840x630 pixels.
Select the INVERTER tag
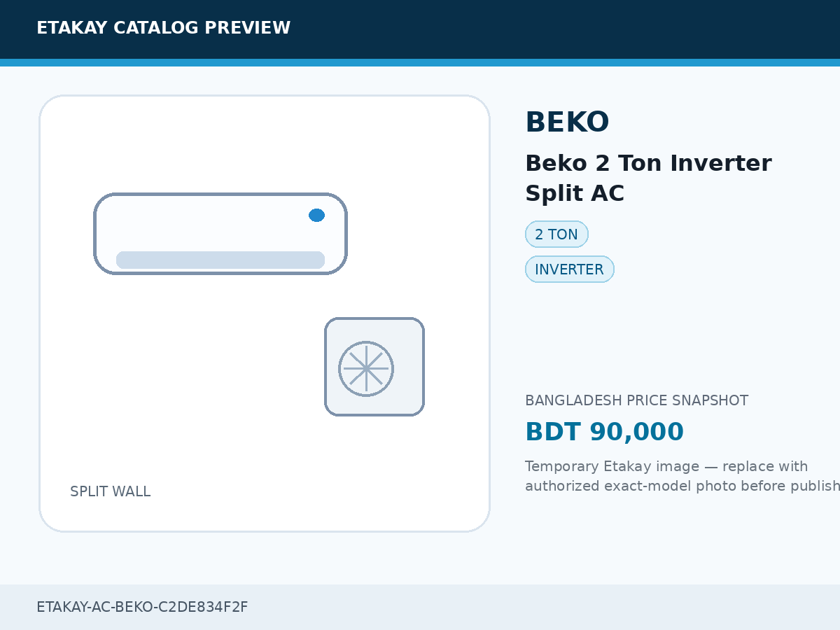click(x=569, y=269)
